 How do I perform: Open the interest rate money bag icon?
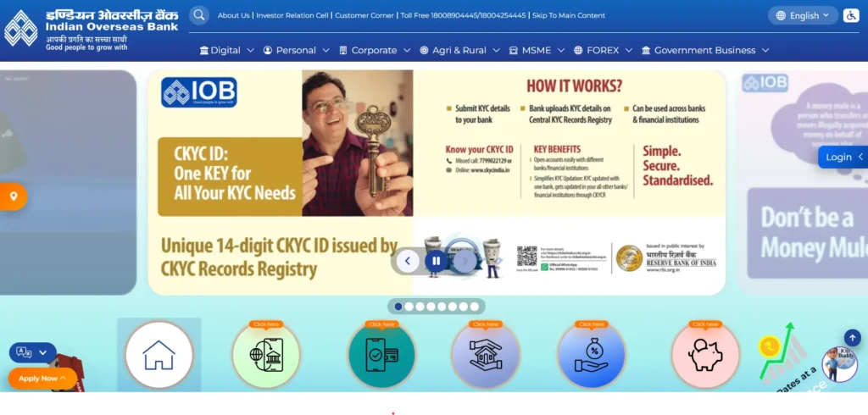591,355
